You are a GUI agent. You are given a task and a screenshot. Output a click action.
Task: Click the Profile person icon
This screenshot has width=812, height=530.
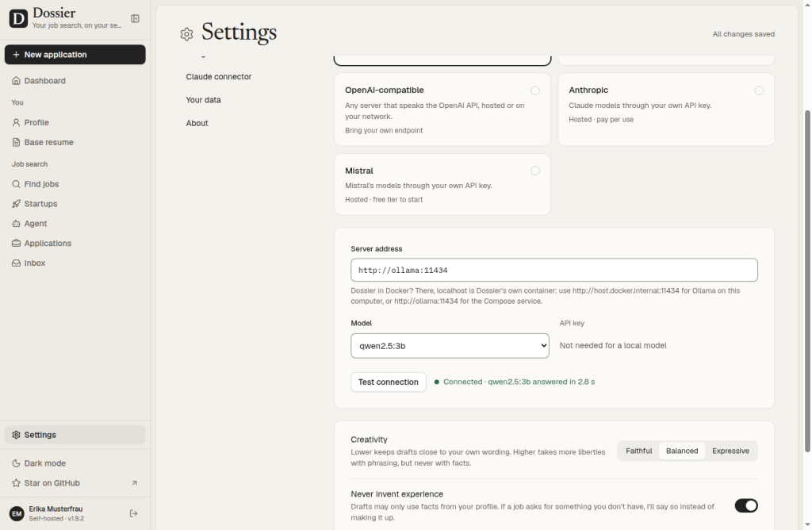(x=16, y=123)
